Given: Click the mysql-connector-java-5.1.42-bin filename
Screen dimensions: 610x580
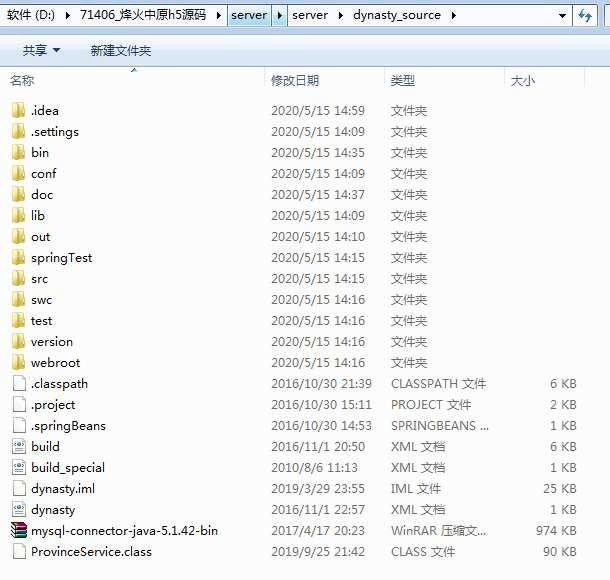Looking at the screenshot, I should (124, 531).
